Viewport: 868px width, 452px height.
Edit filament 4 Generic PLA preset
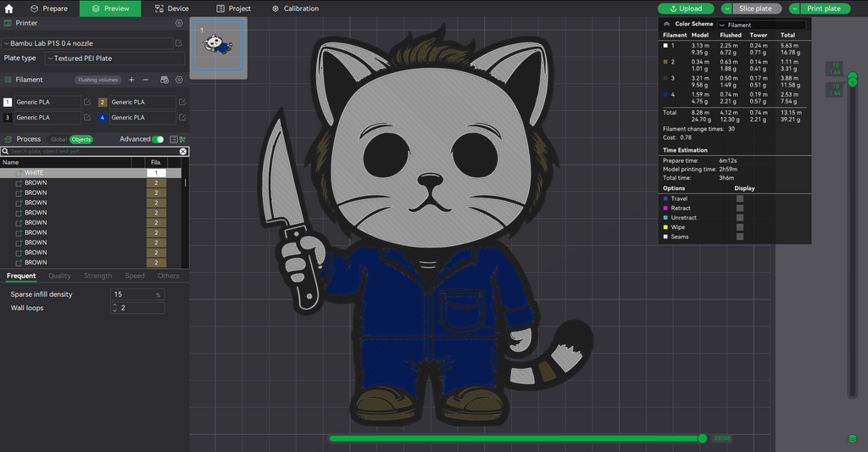coord(182,117)
